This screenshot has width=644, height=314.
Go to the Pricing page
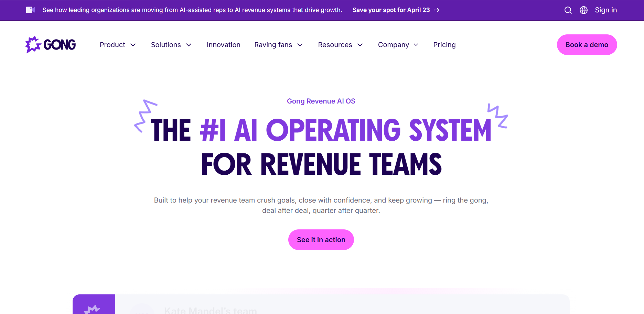coord(444,45)
